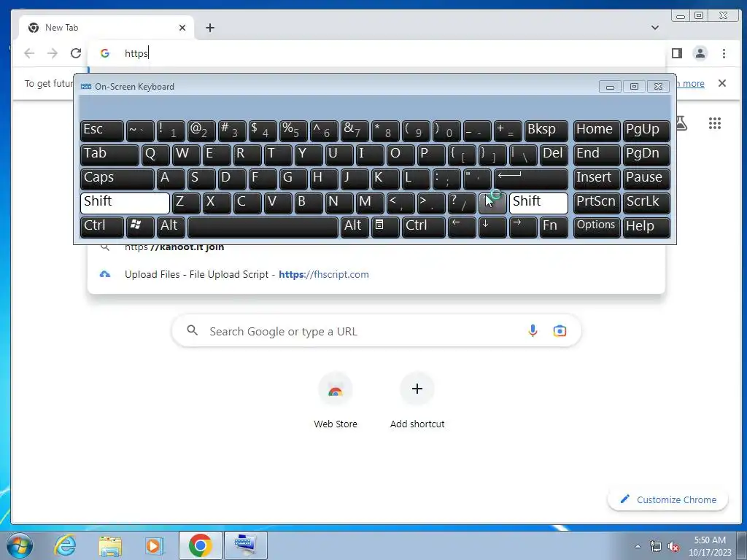Click the left arrow key on keyboard

click(x=462, y=227)
